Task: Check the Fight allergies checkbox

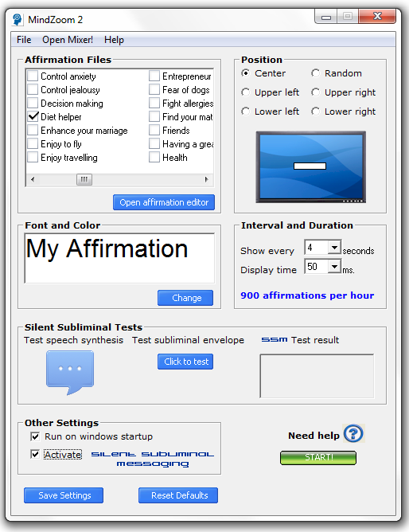Action: [x=154, y=104]
